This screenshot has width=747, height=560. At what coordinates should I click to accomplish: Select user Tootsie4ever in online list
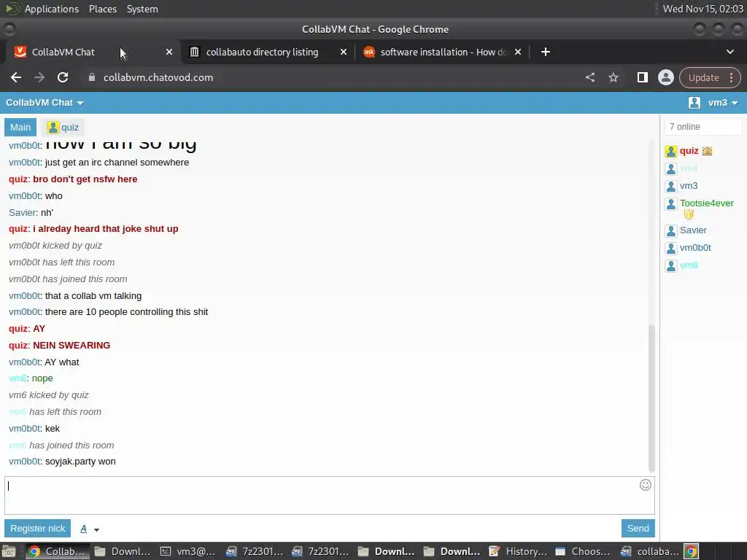pos(706,203)
